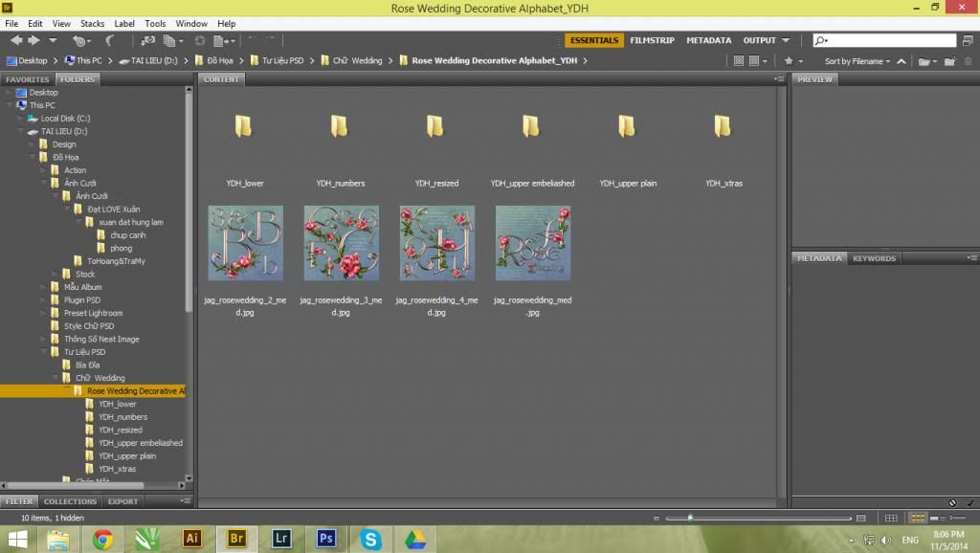The height and width of the screenshot is (553, 980).
Task: Open the Metadata panel options menu
Action: (x=971, y=258)
